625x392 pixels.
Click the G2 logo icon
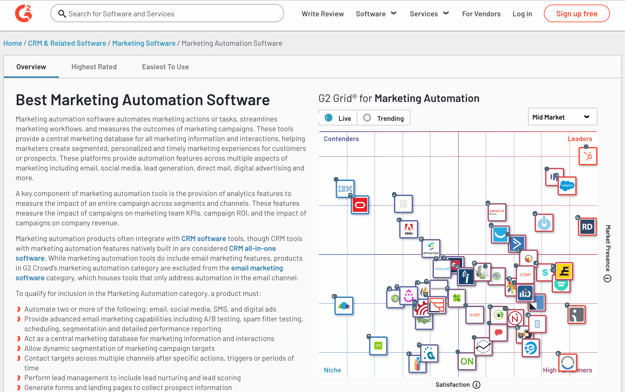(x=24, y=13)
